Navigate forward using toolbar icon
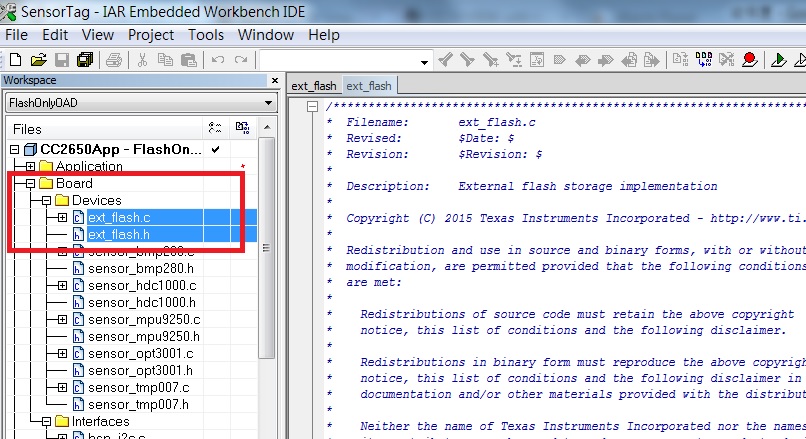This screenshot has width=806, height=439. [651, 60]
